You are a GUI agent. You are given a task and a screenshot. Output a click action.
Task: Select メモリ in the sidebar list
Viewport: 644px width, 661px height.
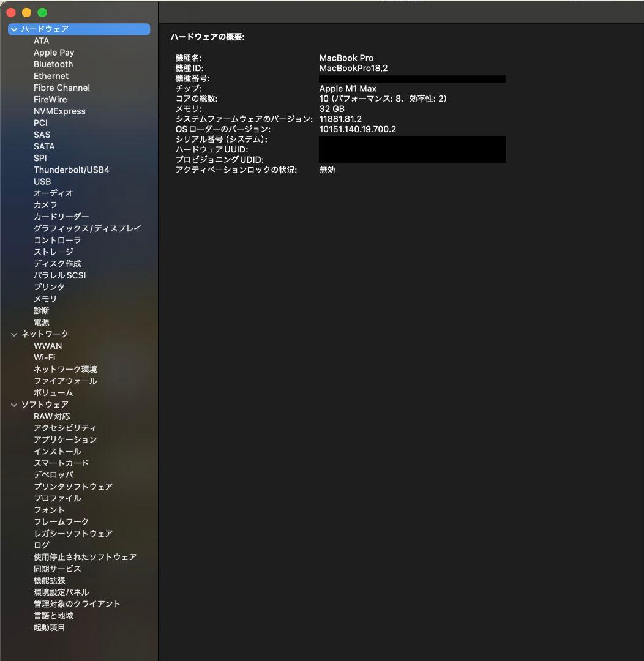pos(45,299)
